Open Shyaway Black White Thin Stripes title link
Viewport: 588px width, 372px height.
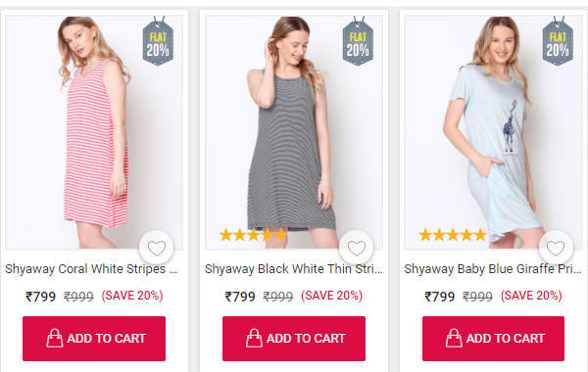point(294,269)
